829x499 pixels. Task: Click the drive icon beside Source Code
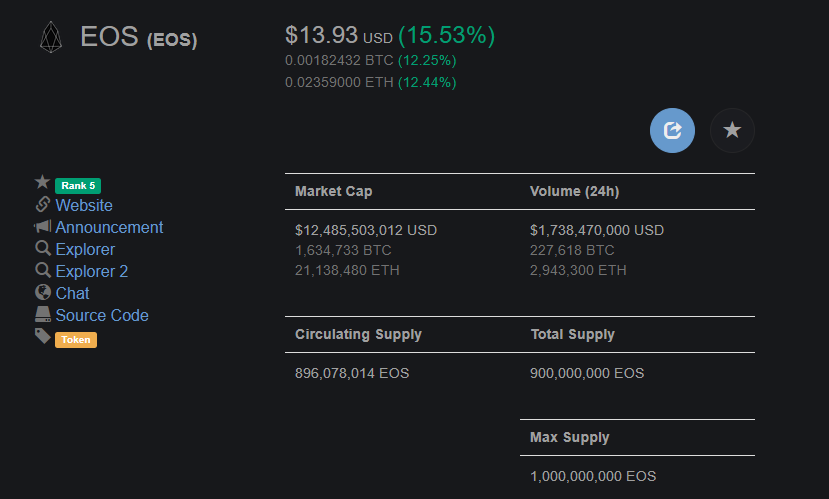click(43, 314)
